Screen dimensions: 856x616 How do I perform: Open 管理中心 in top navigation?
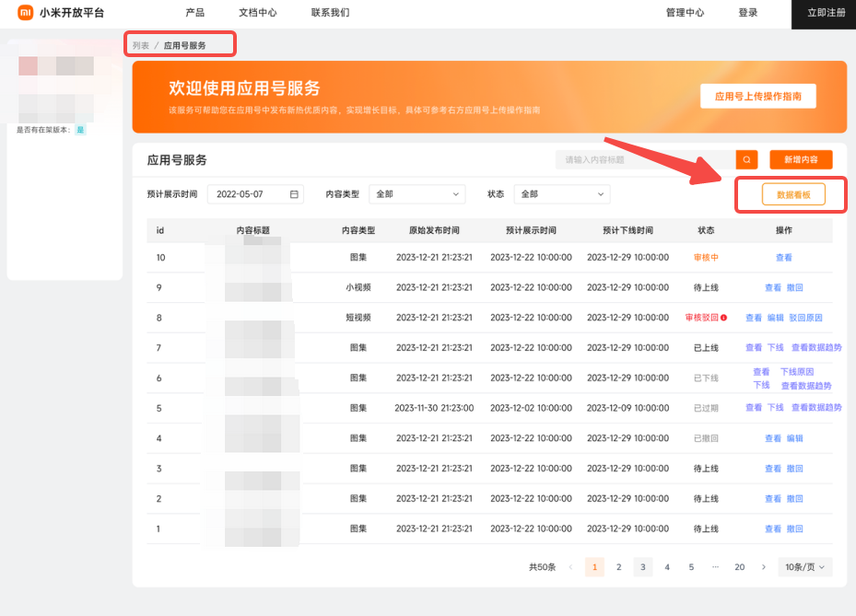coord(686,13)
